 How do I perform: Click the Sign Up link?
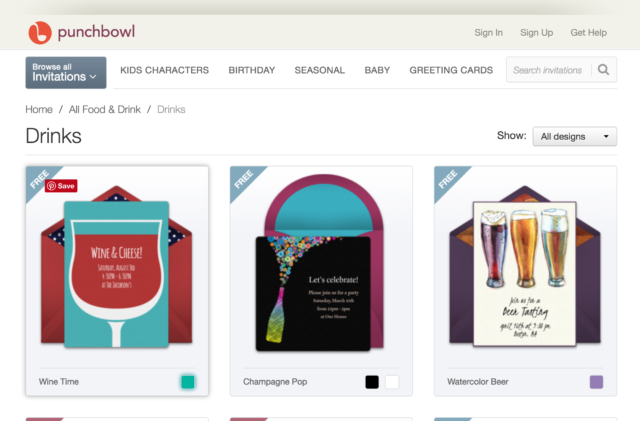536,33
